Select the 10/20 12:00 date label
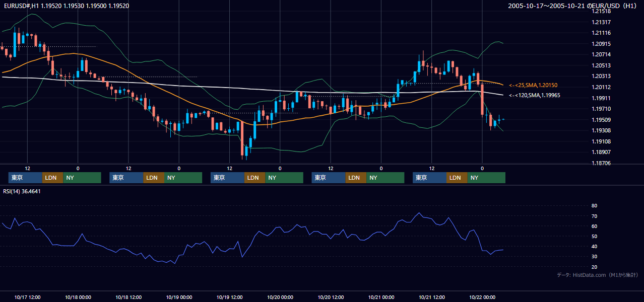This screenshot has width=644, height=302. point(331,297)
